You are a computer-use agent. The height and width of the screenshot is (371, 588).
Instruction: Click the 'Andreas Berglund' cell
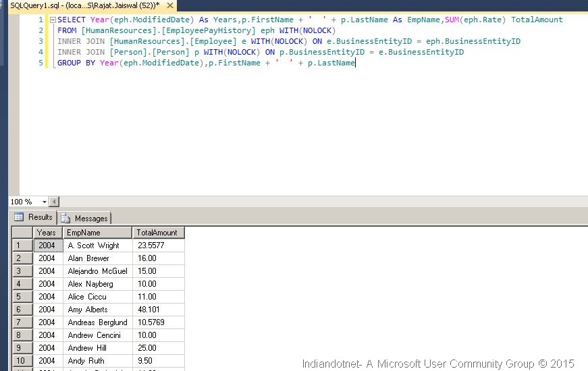pos(97,322)
